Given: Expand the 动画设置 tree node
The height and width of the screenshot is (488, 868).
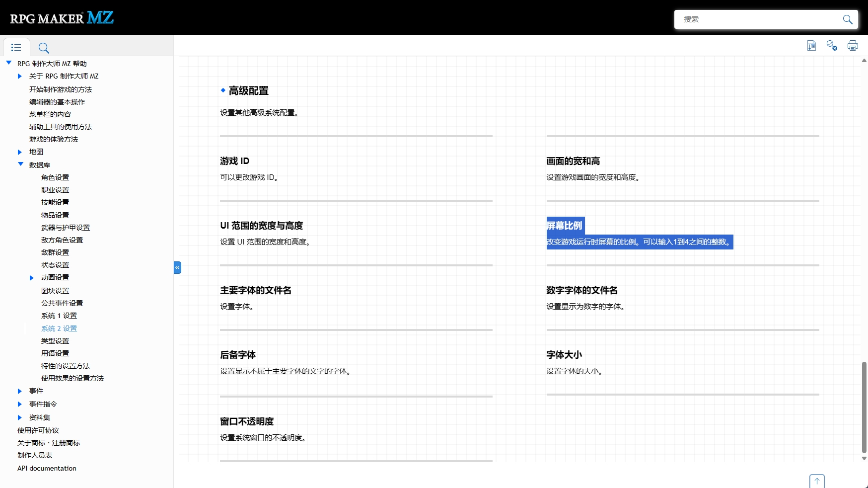Looking at the screenshot, I should coord(32,278).
